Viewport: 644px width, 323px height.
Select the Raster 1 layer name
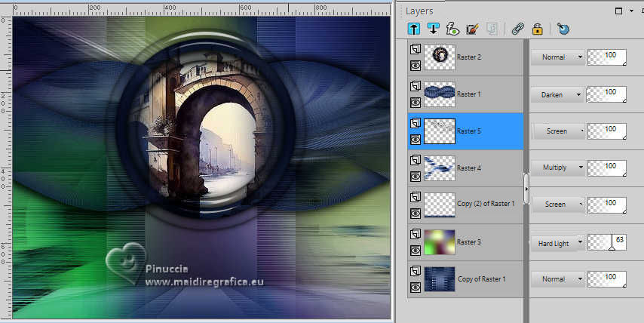(468, 94)
